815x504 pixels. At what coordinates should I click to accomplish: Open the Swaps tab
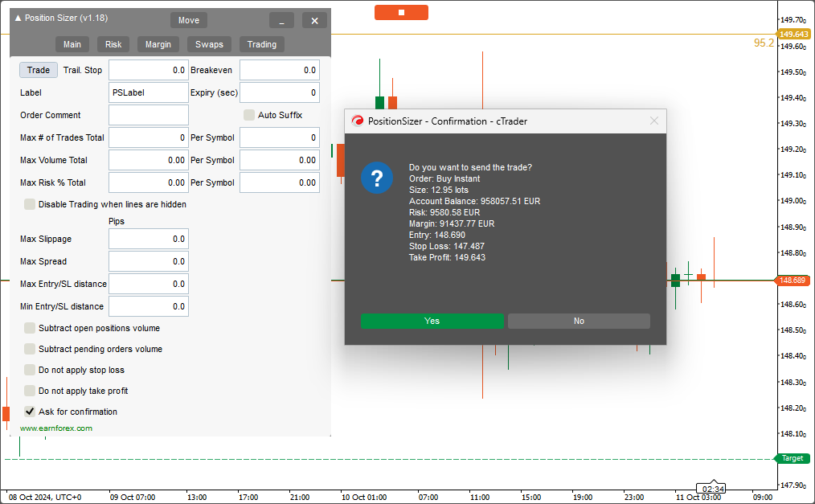pyautogui.click(x=209, y=44)
